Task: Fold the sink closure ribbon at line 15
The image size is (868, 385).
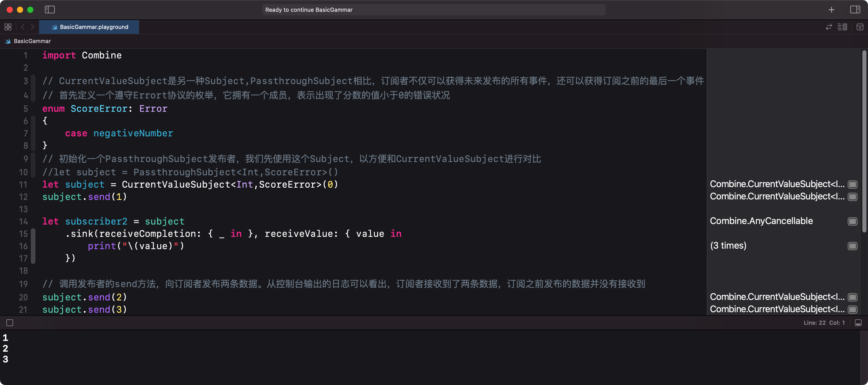Action: (33, 246)
